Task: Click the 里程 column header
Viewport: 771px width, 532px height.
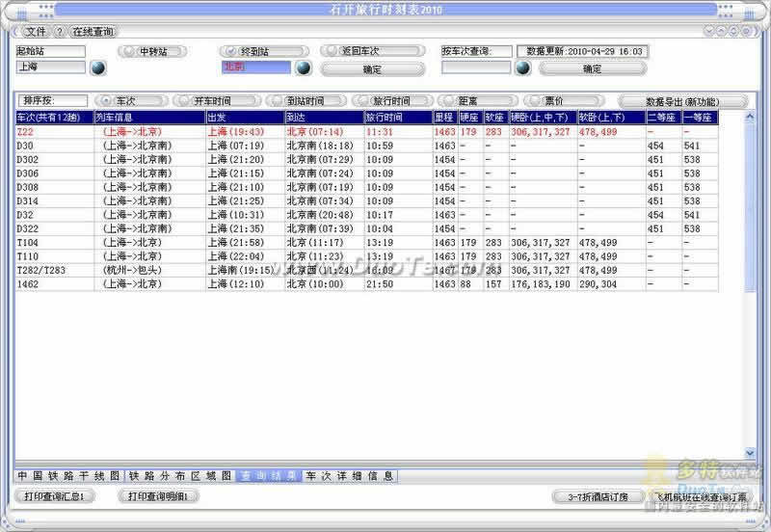Action: [446, 118]
